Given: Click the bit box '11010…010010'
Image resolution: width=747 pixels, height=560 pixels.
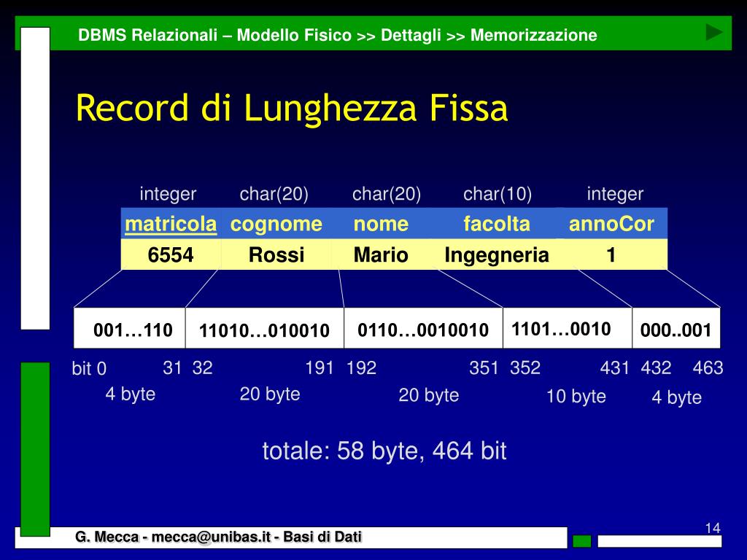Looking at the screenshot, I should 264,328.
